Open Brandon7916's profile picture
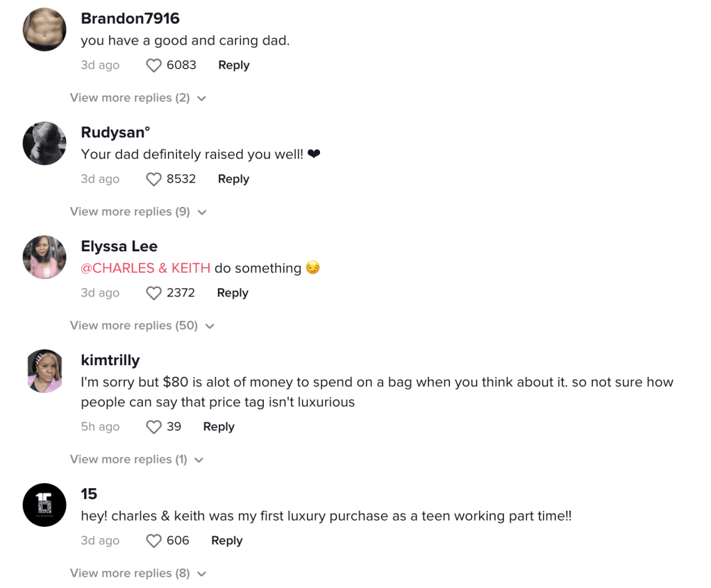The image size is (711, 588). 44,29
